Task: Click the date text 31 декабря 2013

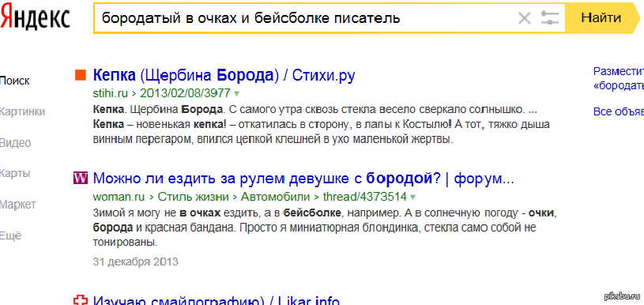Action: 136,262
